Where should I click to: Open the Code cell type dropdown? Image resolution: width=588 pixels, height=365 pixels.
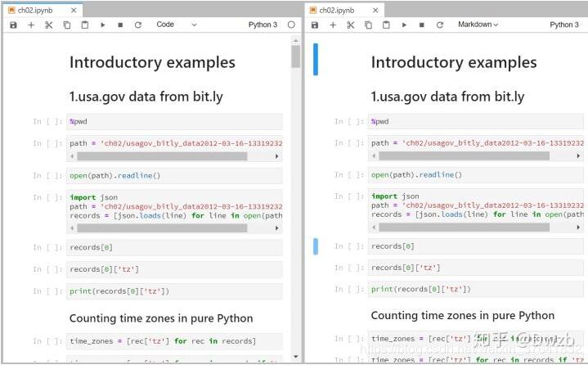(176, 25)
